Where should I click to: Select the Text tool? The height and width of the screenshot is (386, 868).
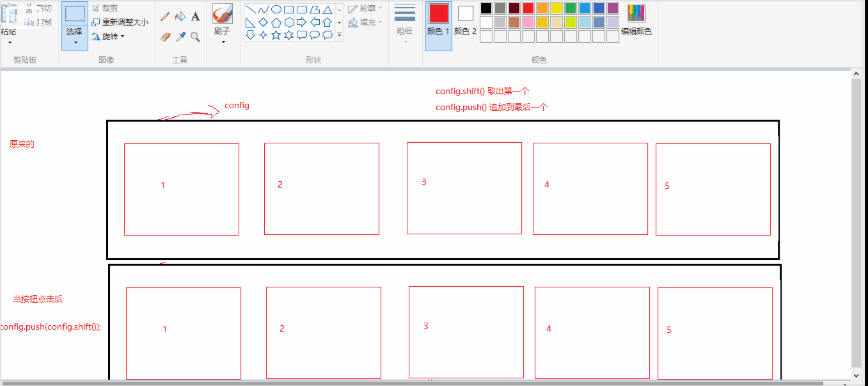(x=196, y=17)
